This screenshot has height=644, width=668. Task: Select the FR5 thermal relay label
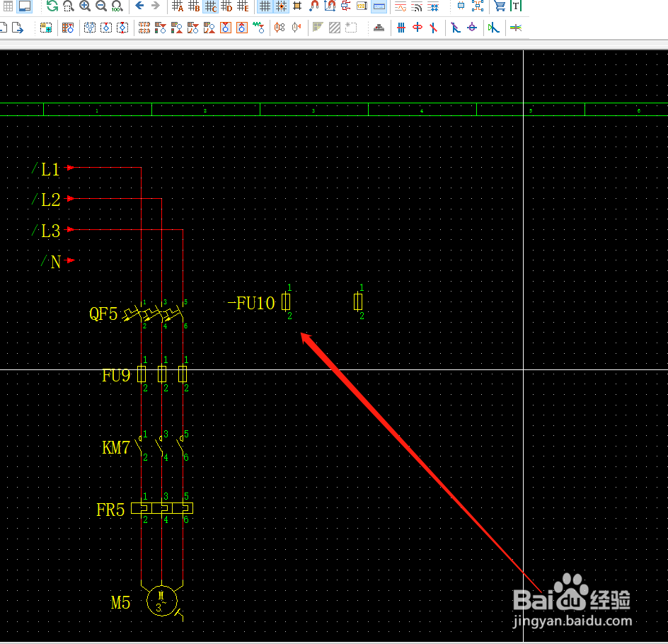click(x=110, y=510)
